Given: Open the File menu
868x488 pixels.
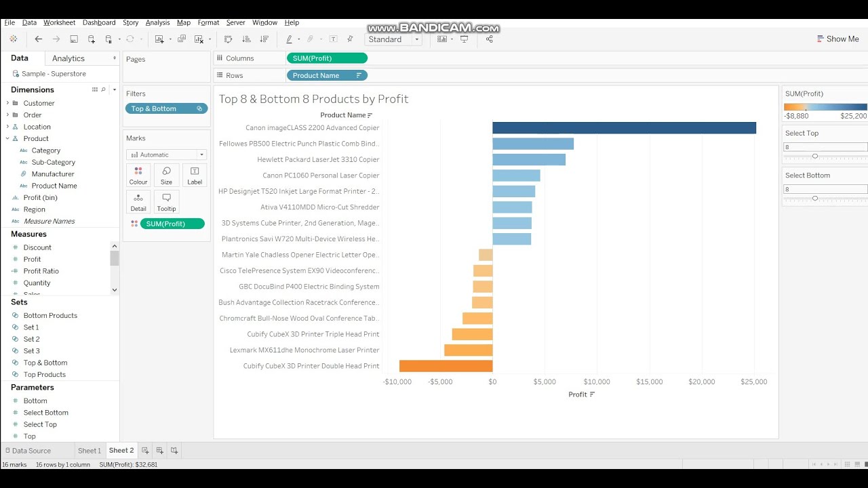Looking at the screenshot, I should tap(9, 22).
